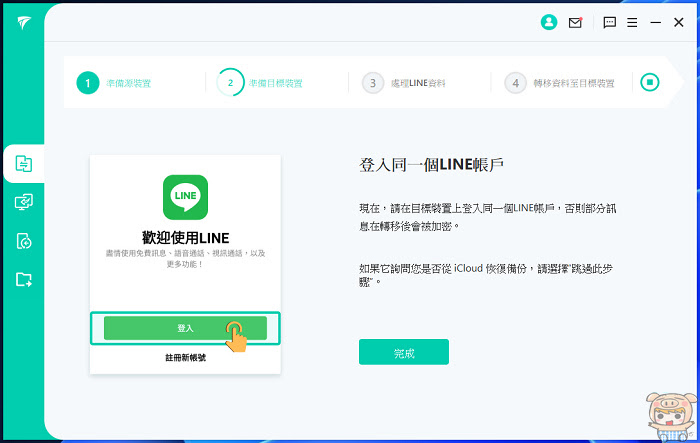Screen dimensions: 700x443
Task: Select step 4 轉移資料至目標裝置
Action: [559, 83]
